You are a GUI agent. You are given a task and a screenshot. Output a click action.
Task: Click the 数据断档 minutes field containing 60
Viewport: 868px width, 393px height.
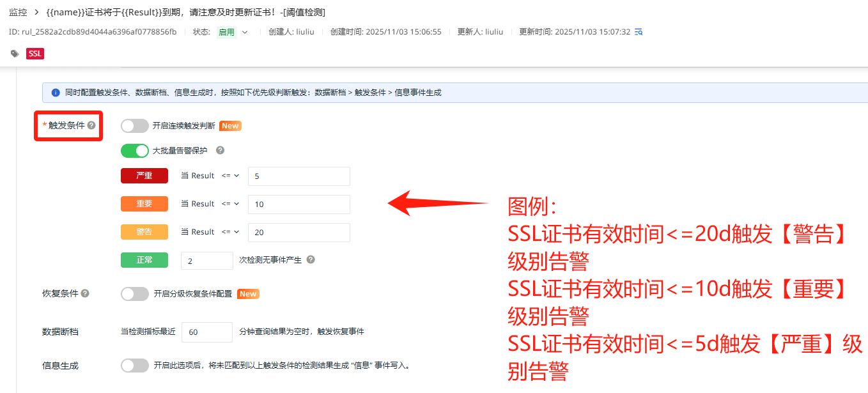click(206, 332)
